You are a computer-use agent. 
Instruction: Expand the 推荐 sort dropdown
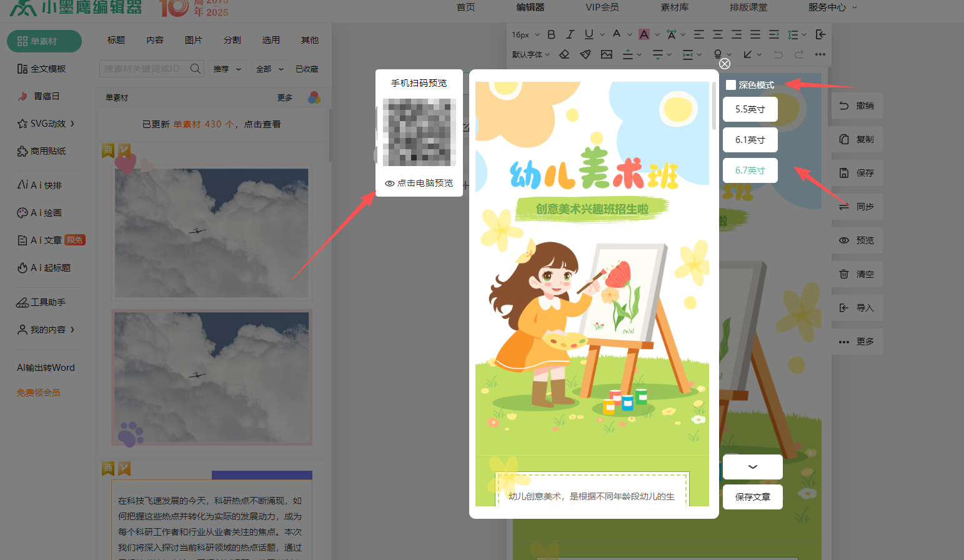[x=227, y=69]
